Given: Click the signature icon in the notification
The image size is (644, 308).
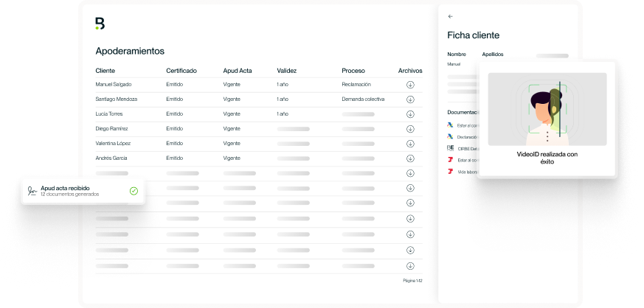Looking at the screenshot, I should tap(32, 191).
